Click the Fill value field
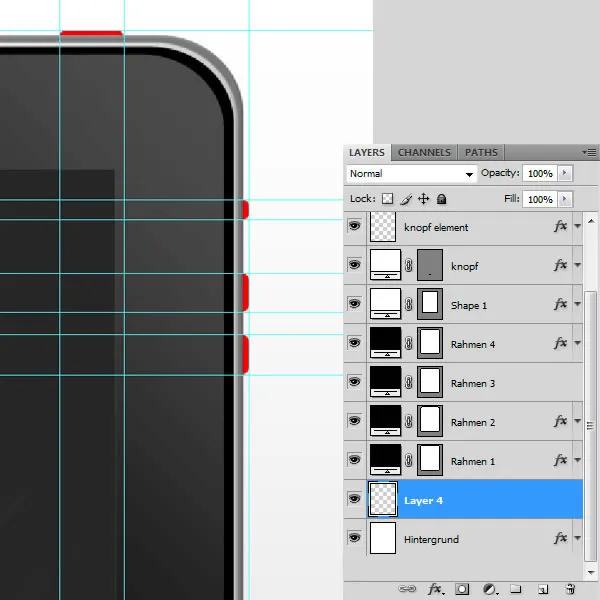This screenshot has width=600, height=600. pos(540,199)
